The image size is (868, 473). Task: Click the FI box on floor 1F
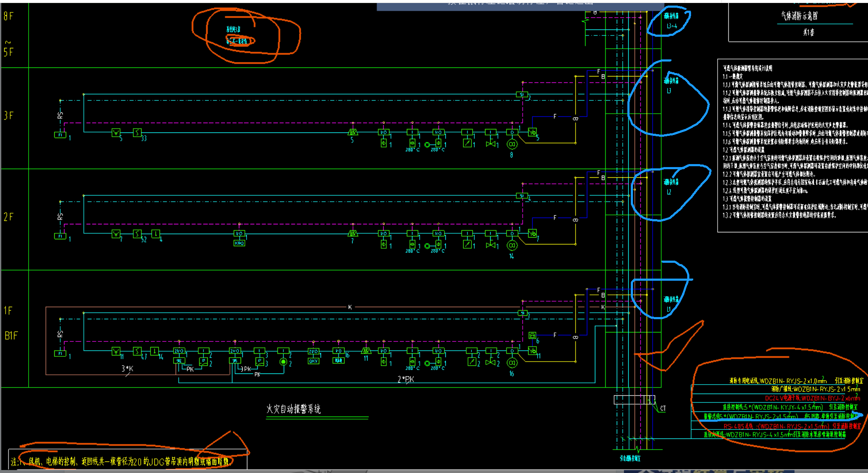(x=60, y=353)
